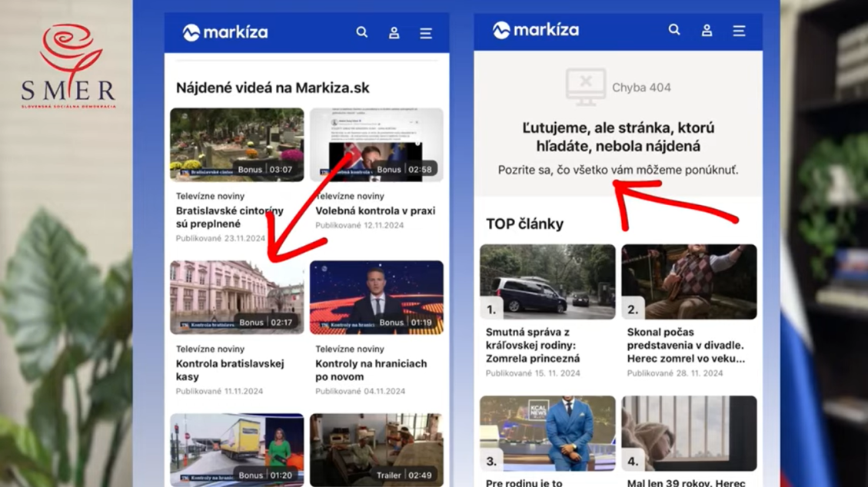Screen dimensions: 868x487
Task: Open the SMER party logo
Action: point(68,65)
